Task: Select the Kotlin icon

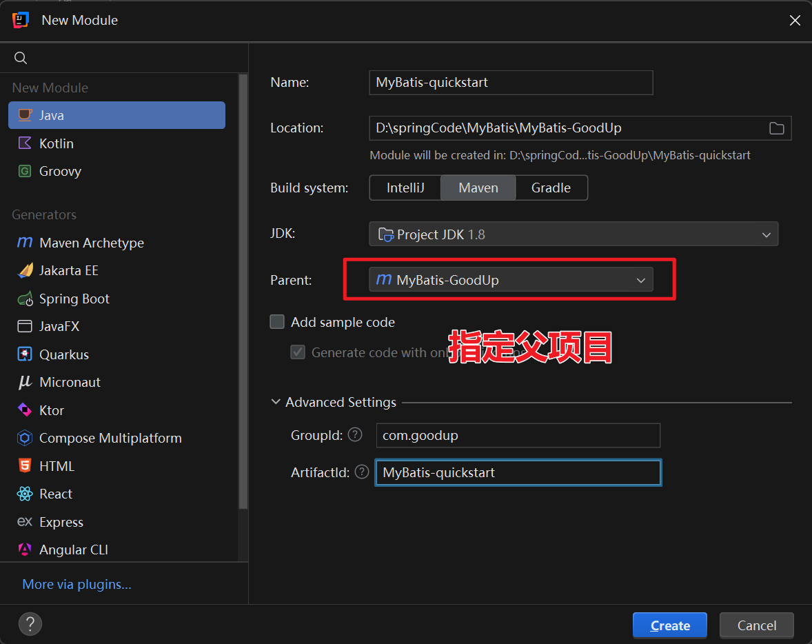Action: pyautogui.click(x=25, y=143)
